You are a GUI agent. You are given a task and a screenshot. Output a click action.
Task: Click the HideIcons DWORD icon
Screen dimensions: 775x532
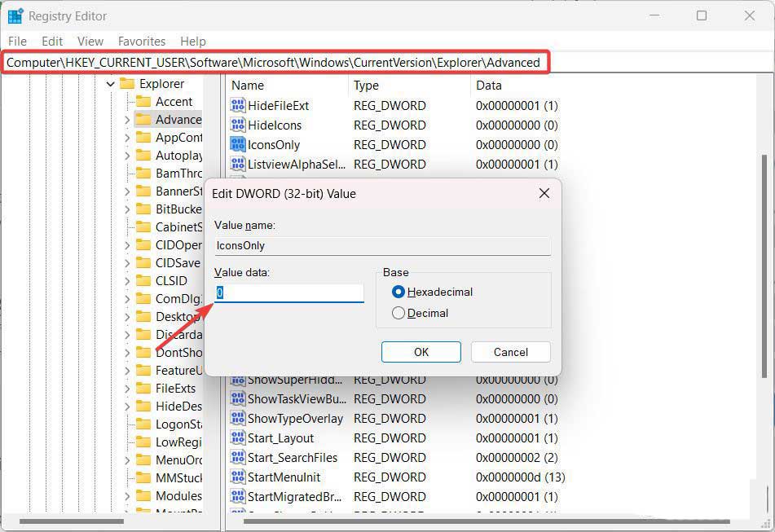(x=237, y=125)
